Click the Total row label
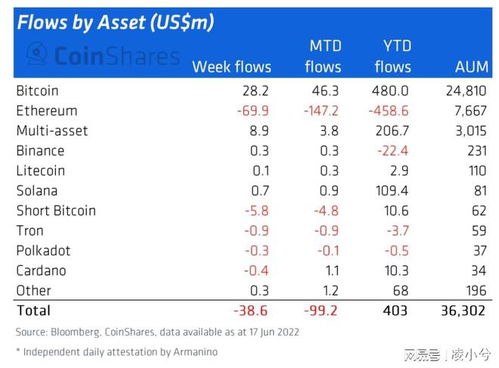 click(x=34, y=311)
